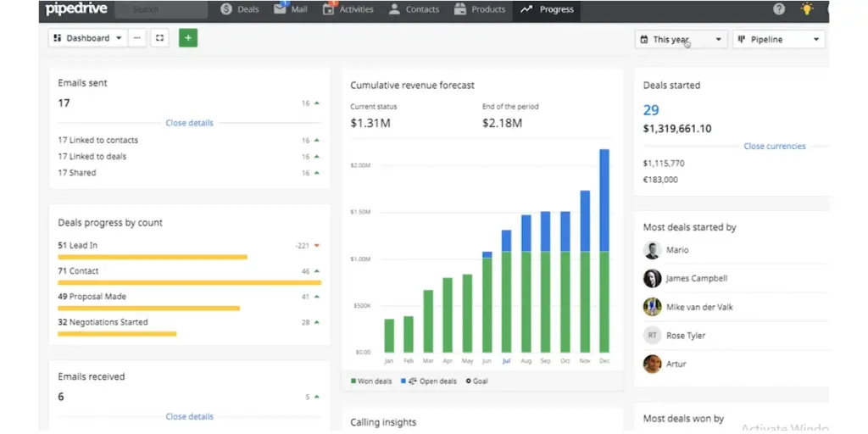This screenshot has height=434, width=868.
Task: Open the dashboard more options menu
Action: click(x=137, y=38)
